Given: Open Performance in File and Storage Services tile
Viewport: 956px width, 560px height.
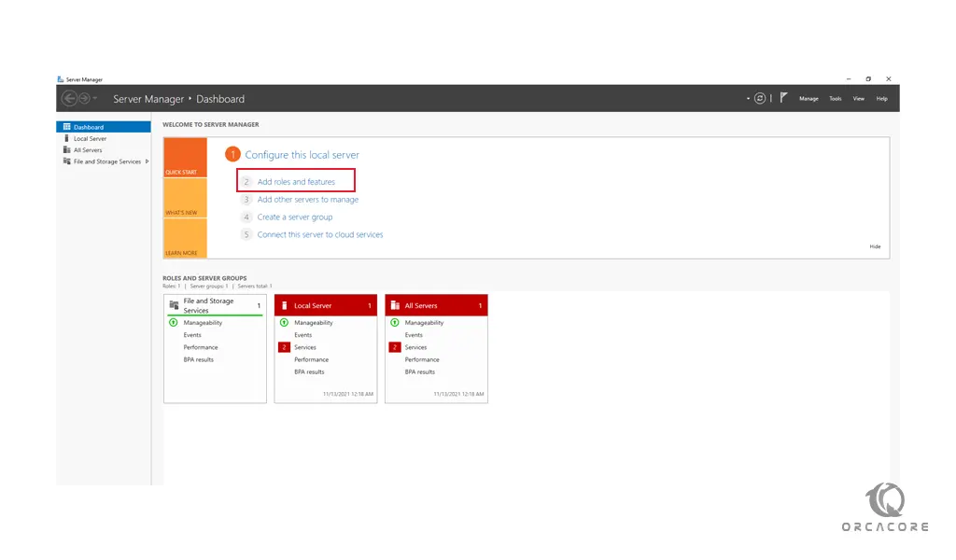Looking at the screenshot, I should click(x=201, y=347).
